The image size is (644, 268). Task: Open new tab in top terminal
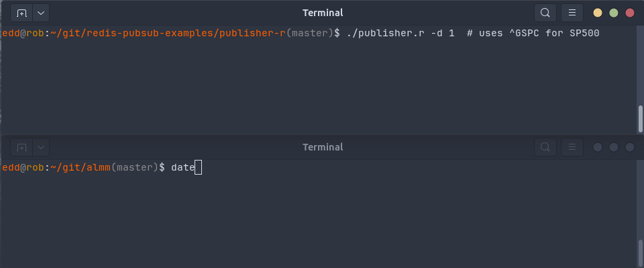(21, 13)
